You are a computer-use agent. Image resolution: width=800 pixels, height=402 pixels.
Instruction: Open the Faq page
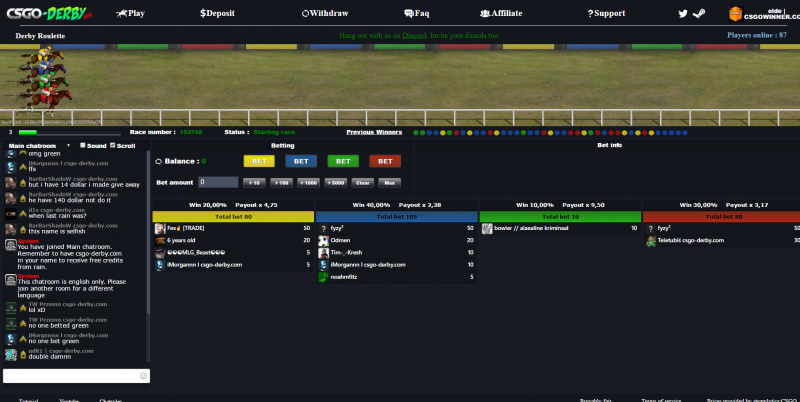[417, 14]
